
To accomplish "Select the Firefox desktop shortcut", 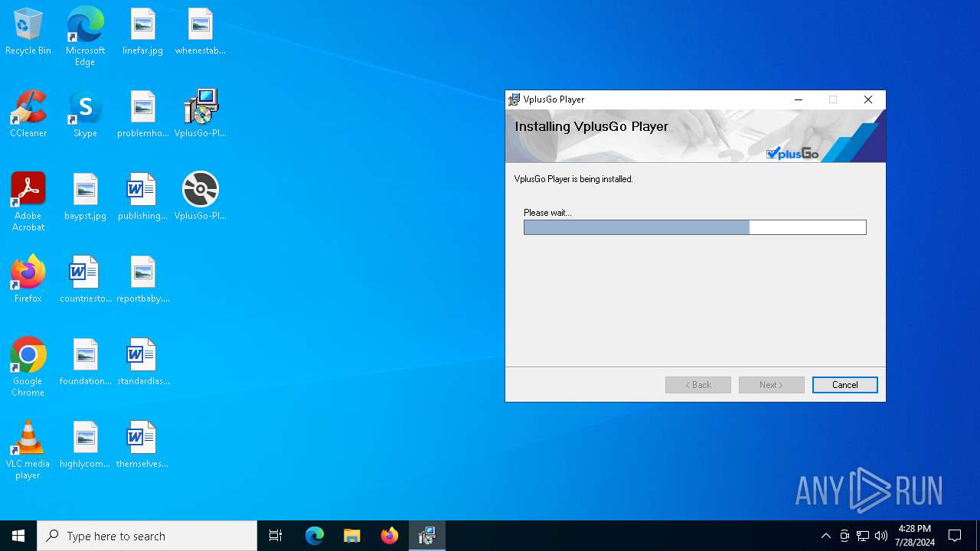I will [28, 279].
